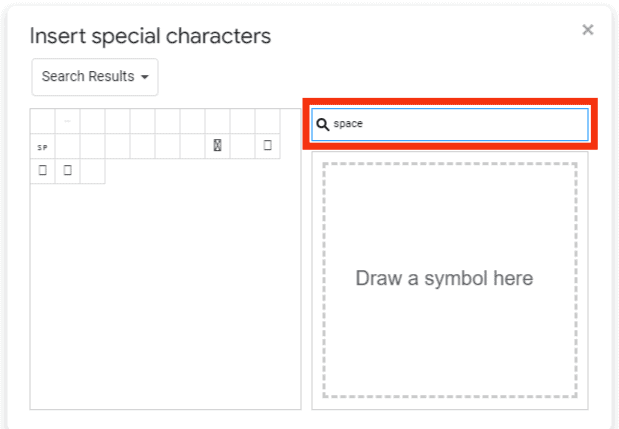This screenshot has width=619, height=429.
Task: Close the Insert special characters dialog
Action: [588, 30]
